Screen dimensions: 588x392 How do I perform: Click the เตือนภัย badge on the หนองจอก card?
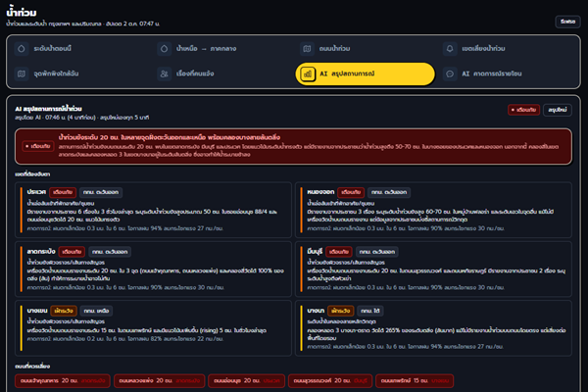[x=351, y=192]
